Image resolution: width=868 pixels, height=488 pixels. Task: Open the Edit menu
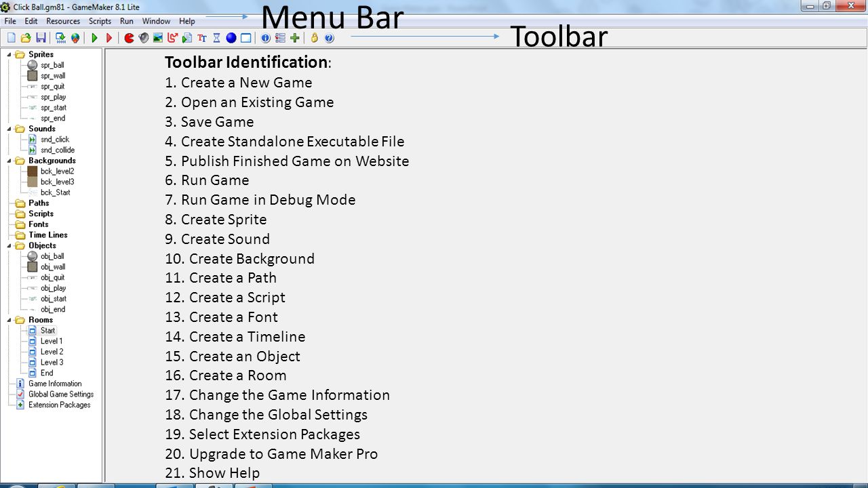coord(31,21)
